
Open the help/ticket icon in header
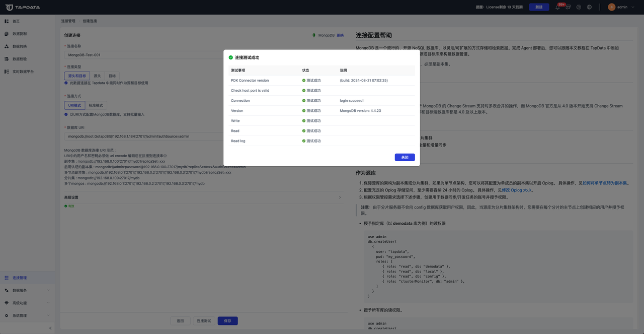tap(568, 7)
